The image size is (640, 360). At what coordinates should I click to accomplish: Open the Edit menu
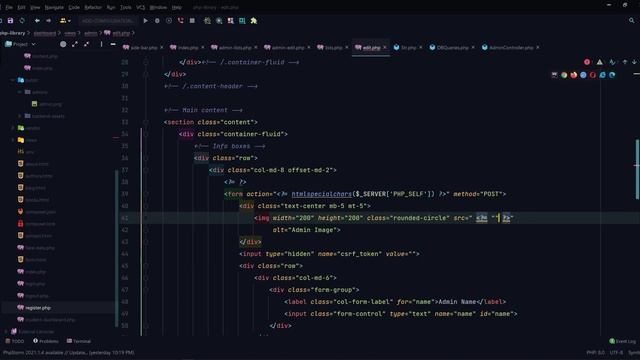pos(21,7)
